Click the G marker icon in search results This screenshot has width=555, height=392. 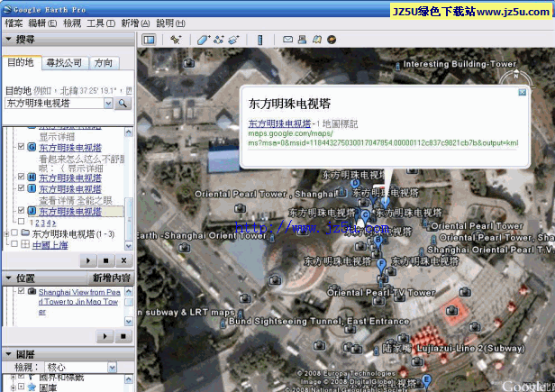click(32, 147)
